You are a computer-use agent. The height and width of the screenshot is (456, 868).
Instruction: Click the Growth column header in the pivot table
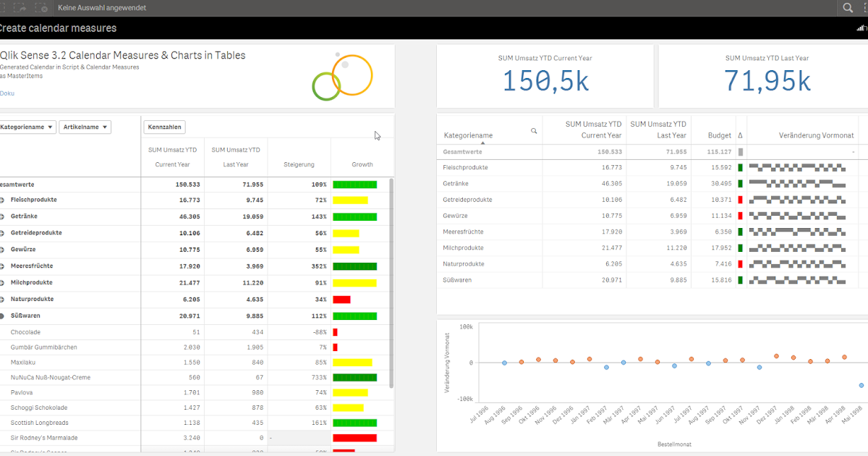(362, 164)
